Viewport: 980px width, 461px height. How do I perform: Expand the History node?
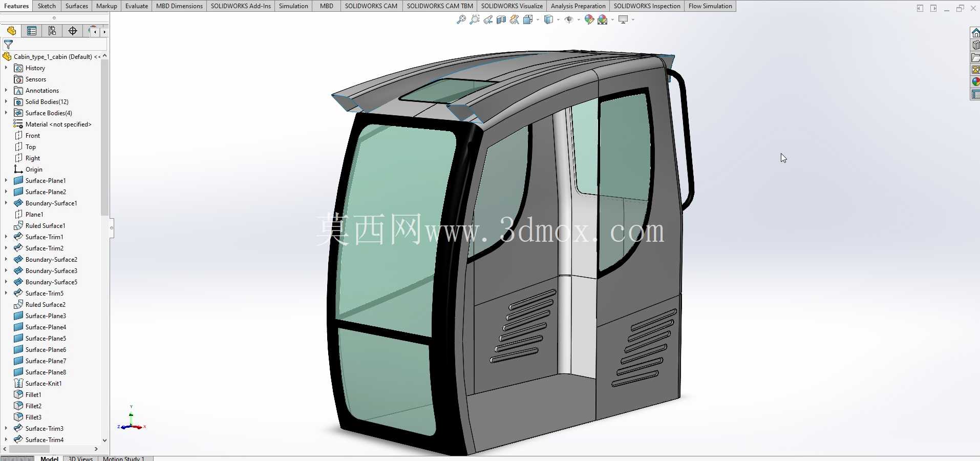(x=6, y=68)
